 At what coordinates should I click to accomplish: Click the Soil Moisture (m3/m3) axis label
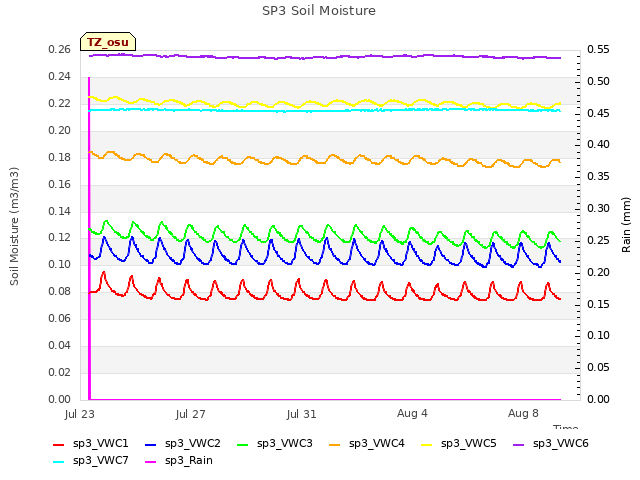[14, 226]
